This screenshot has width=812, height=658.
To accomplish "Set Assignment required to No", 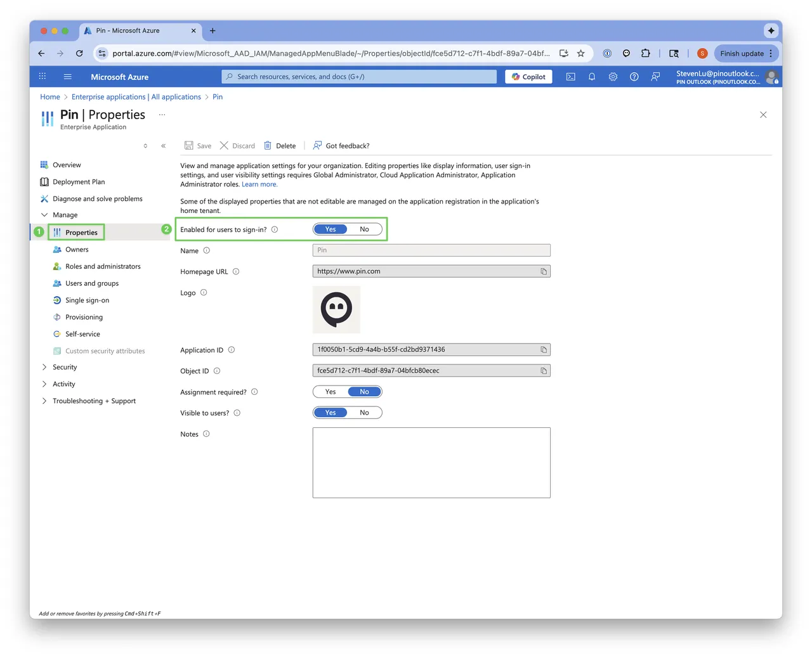I will tap(365, 392).
